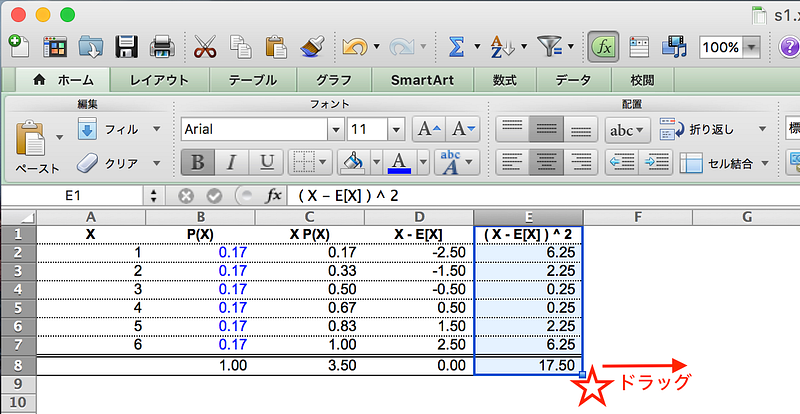Click the ペースト paste button
This screenshot has width=800, height=414.
coord(36,147)
